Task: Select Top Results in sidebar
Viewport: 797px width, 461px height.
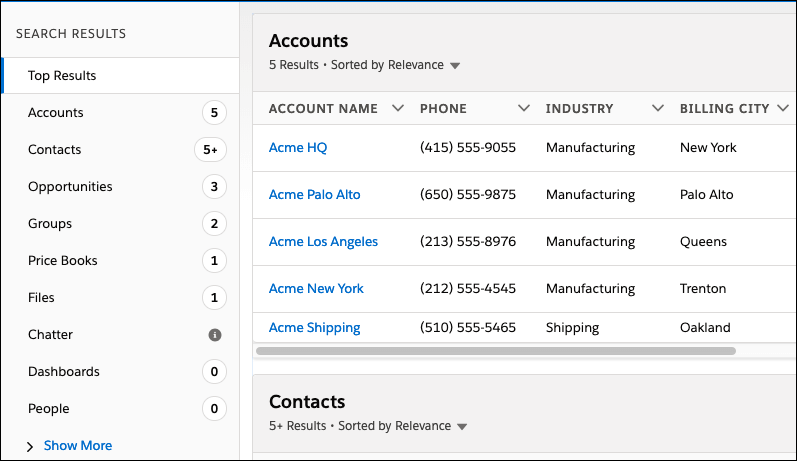Action: click(x=62, y=76)
